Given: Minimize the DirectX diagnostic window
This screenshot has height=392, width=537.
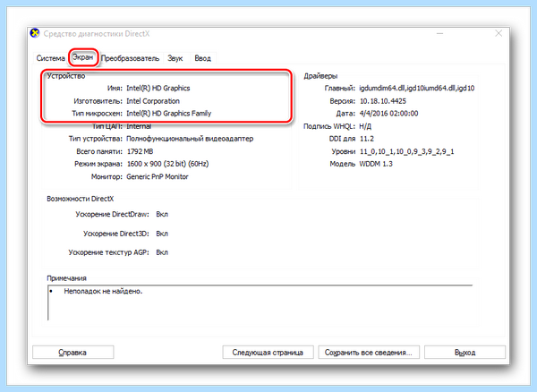Looking at the screenshot, I should click(440, 33).
